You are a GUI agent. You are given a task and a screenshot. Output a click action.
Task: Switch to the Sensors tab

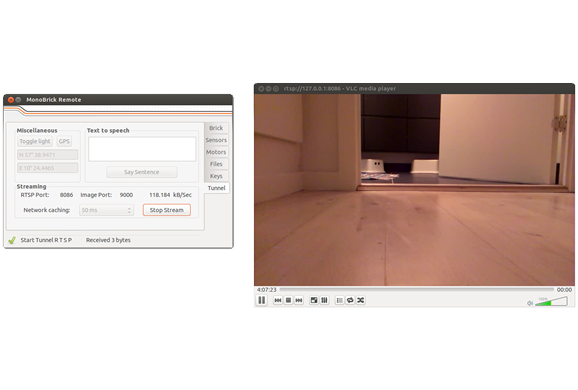point(216,140)
